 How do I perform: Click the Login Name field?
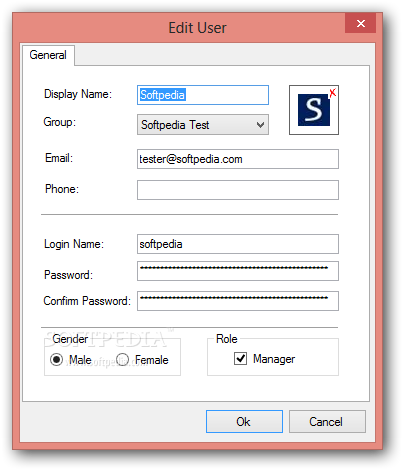(x=238, y=244)
